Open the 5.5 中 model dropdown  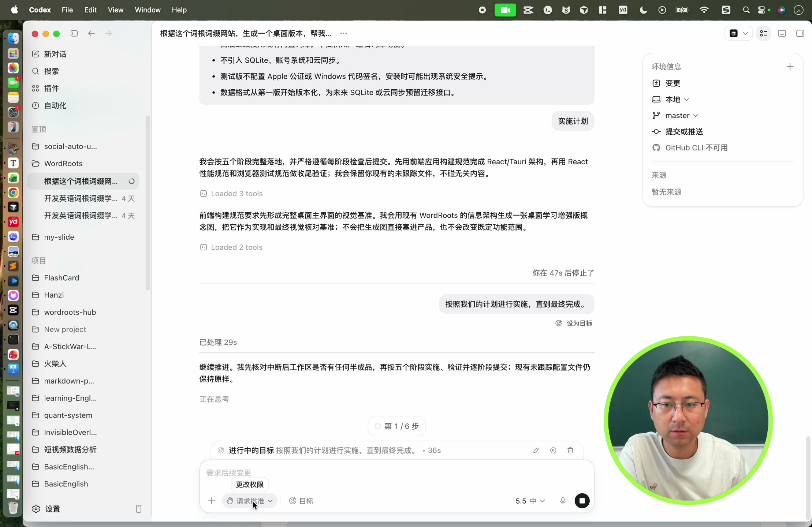point(530,501)
